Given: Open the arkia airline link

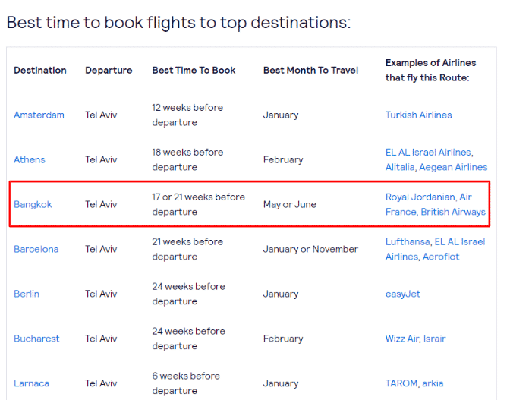Looking at the screenshot, I should (x=433, y=383).
